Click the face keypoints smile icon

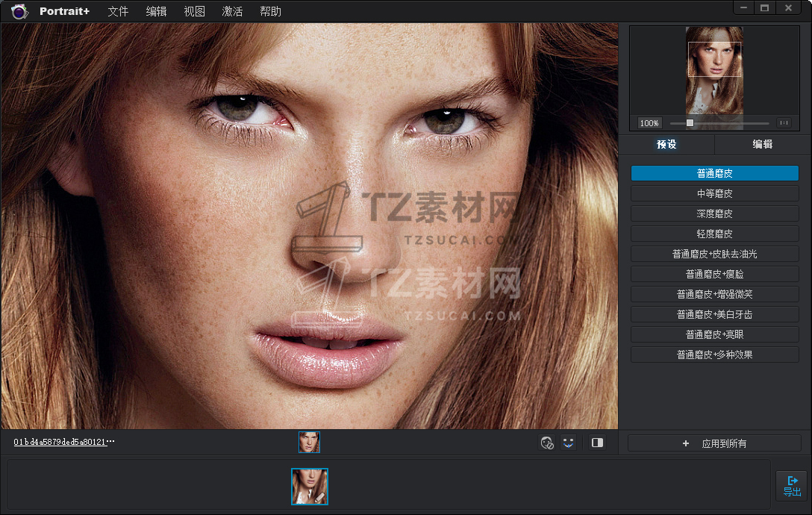coord(568,443)
